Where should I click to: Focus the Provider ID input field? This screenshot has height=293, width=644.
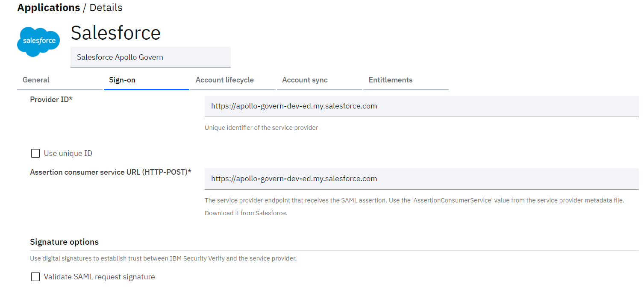(422, 106)
